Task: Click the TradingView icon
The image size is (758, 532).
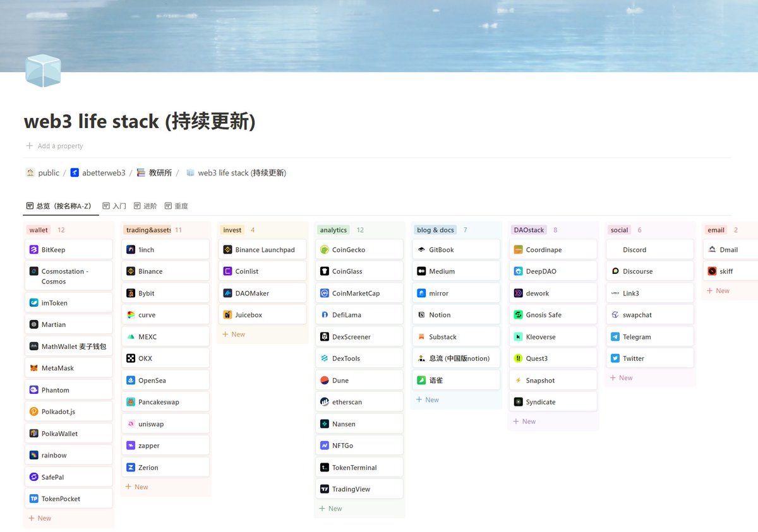Action: pyautogui.click(x=325, y=489)
